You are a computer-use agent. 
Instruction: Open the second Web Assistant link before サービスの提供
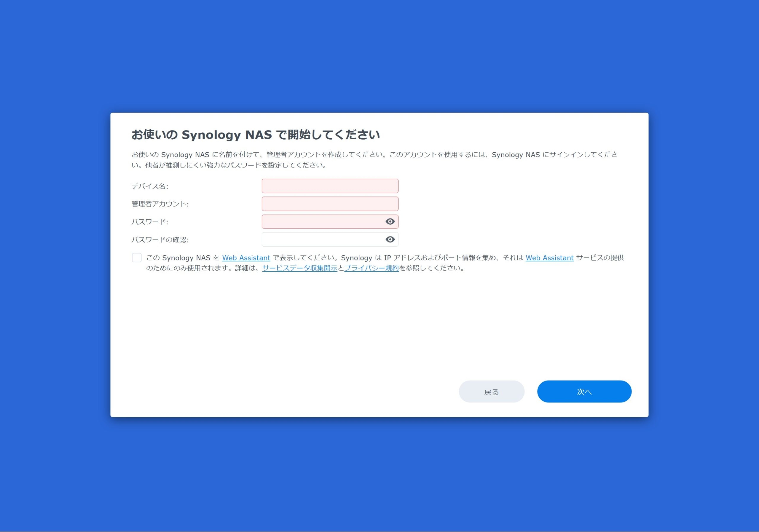pyautogui.click(x=549, y=258)
